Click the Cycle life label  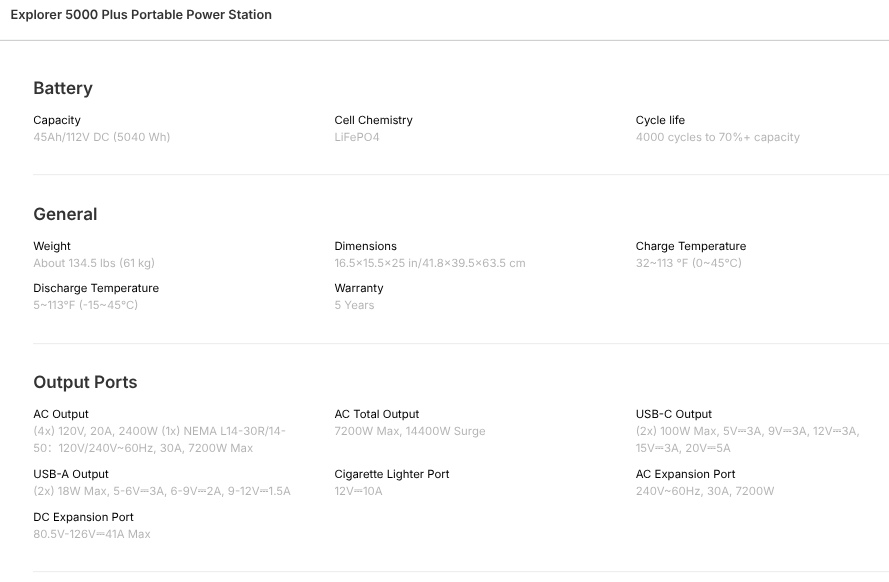coord(660,120)
